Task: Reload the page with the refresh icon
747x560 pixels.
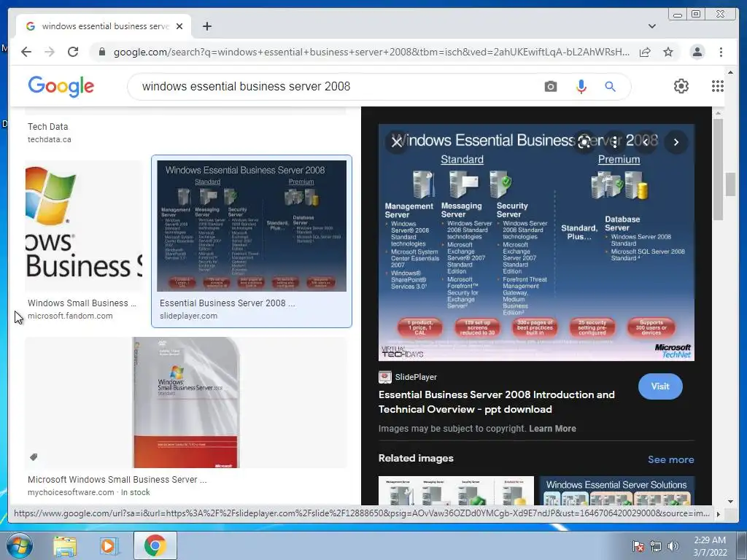Action: pyautogui.click(x=73, y=52)
